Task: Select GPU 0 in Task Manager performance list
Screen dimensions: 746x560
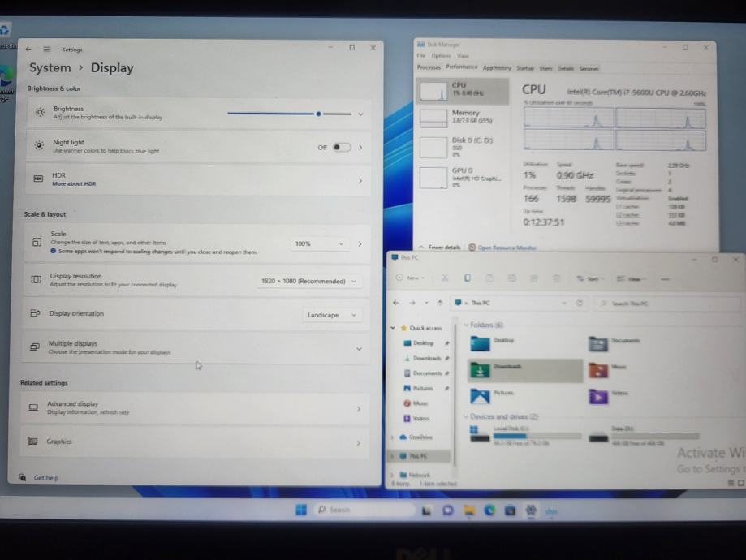Action: (463, 178)
